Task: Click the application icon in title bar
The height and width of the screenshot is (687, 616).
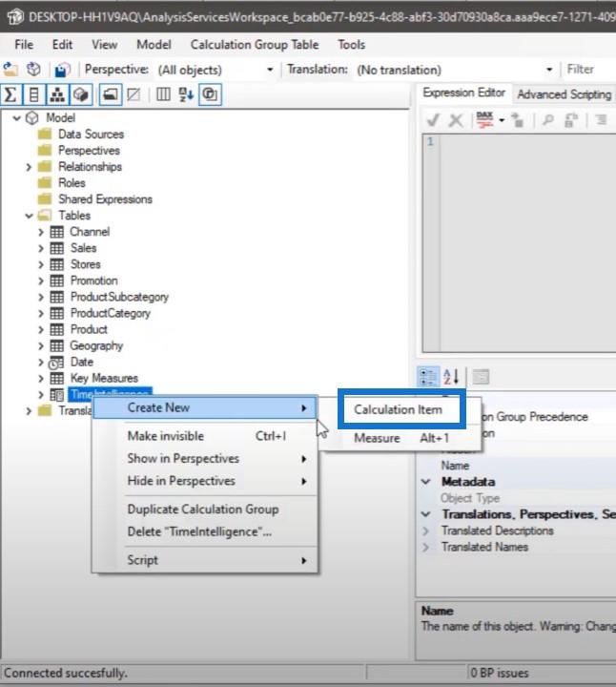Action: (15, 17)
